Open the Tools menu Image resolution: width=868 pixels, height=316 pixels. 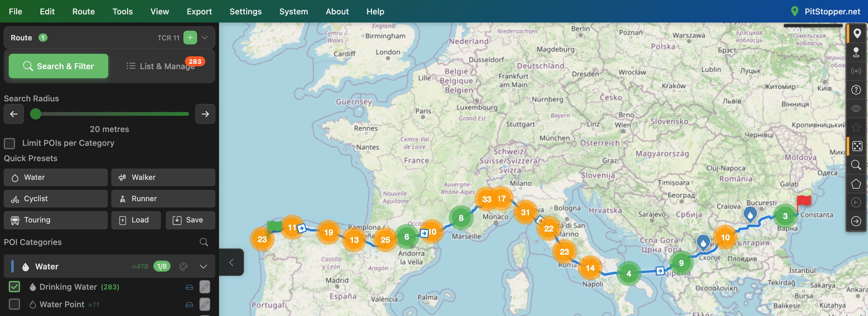[123, 12]
